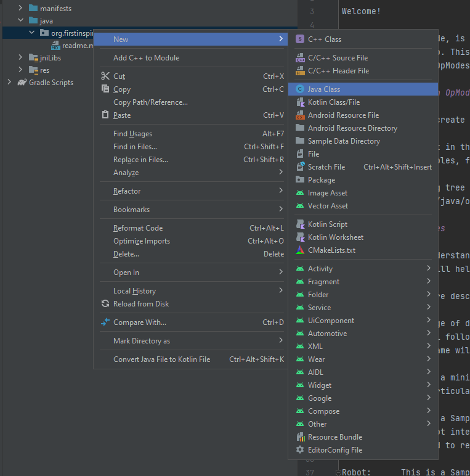
Task: Open Mark Directory as submenu
Action: click(x=190, y=341)
